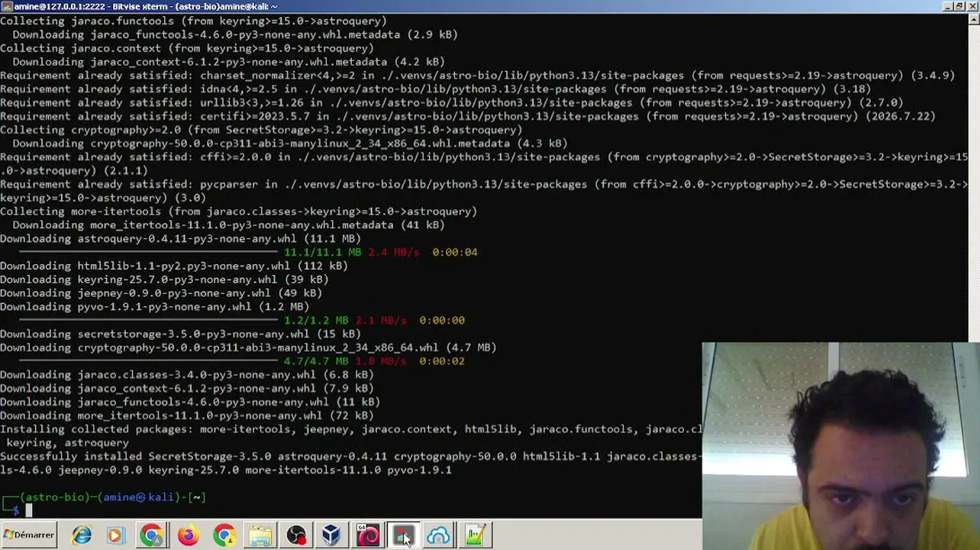Viewport: 980px width, 550px height.
Task: Open the blue cloud taskbar icon
Action: click(x=439, y=535)
